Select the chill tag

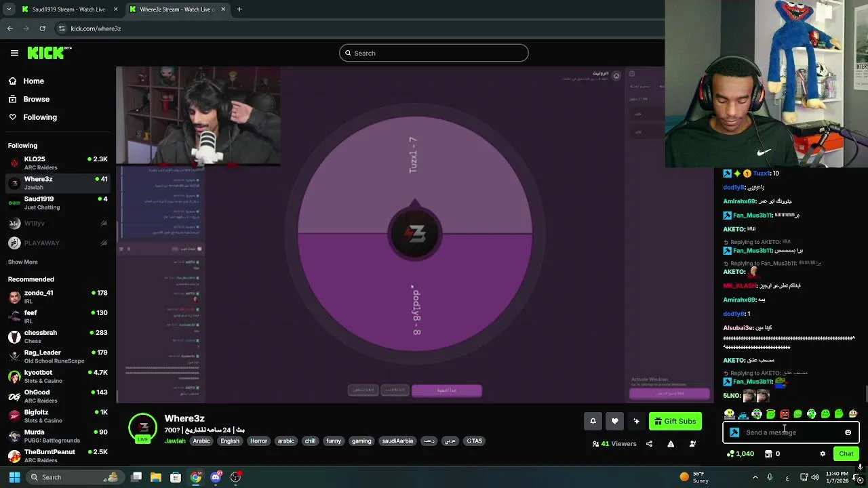pos(310,441)
